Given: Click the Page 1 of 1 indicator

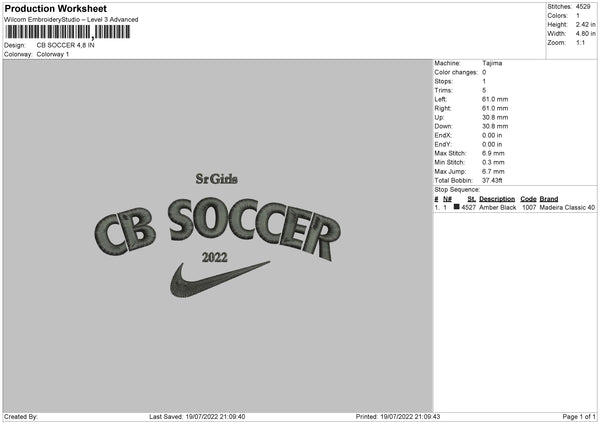Looking at the screenshot, I should (x=579, y=417).
